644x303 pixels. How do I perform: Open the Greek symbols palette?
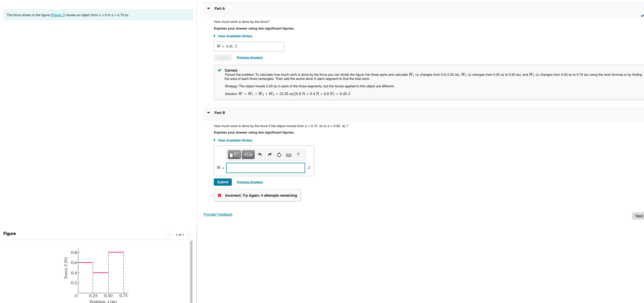tap(248, 155)
